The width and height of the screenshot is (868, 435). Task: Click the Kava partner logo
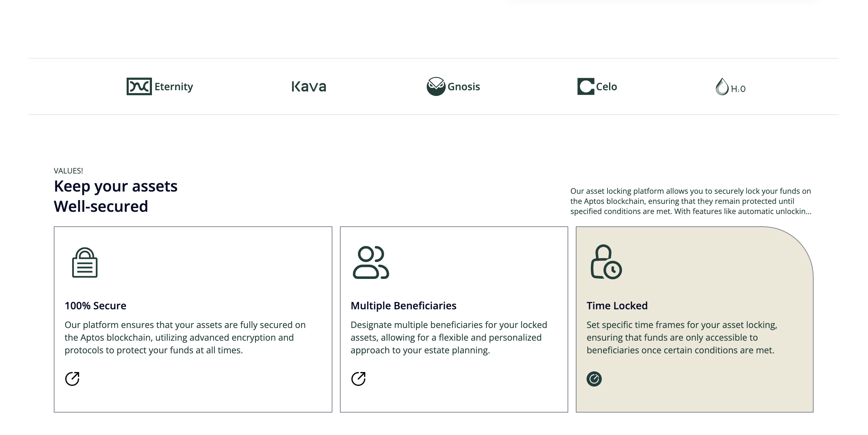click(x=309, y=87)
